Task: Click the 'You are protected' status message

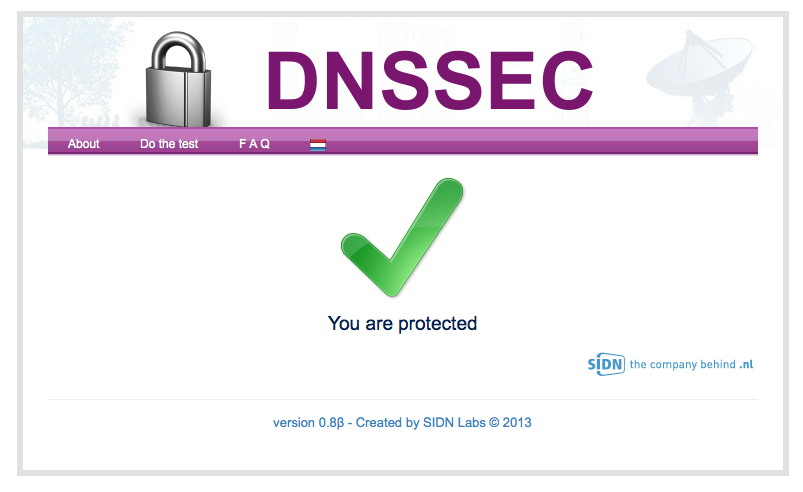Action: coord(403,324)
